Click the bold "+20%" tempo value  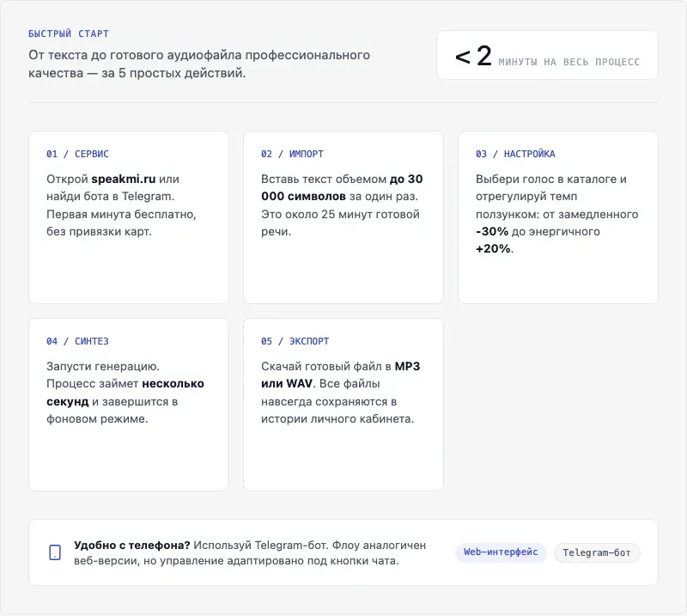click(x=493, y=248)
